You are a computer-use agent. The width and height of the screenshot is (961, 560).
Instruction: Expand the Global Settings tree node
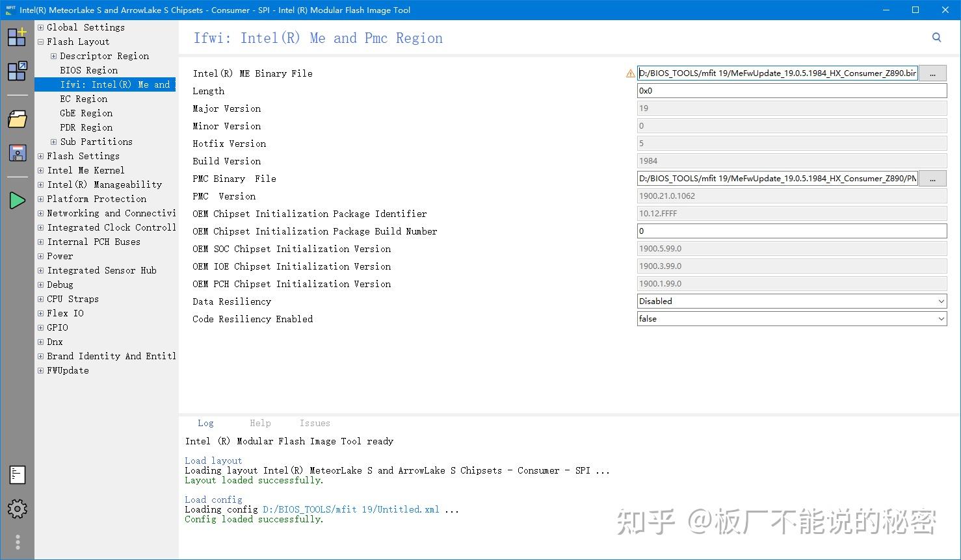coord(40,27)
